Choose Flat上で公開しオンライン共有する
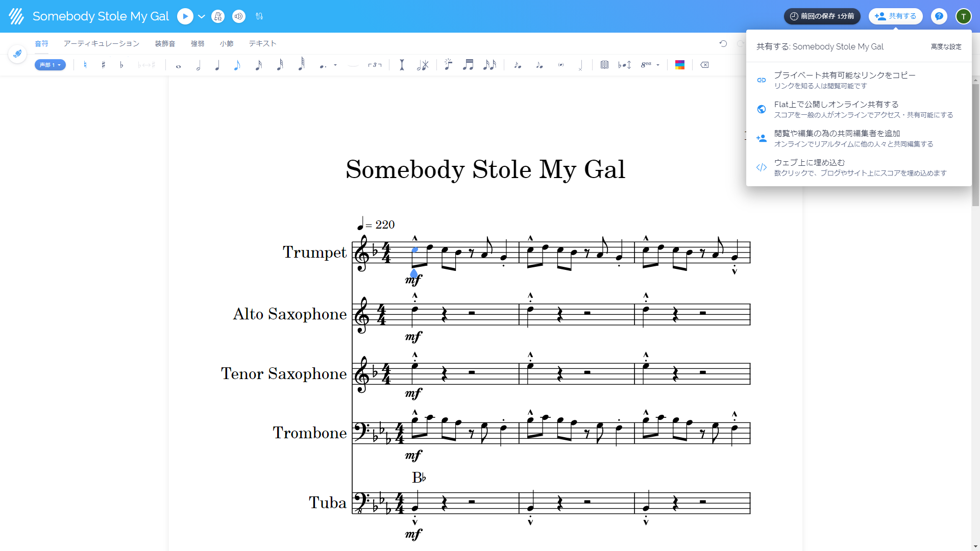This screenshot has height=551, width=980. click(x=859, y=109)
